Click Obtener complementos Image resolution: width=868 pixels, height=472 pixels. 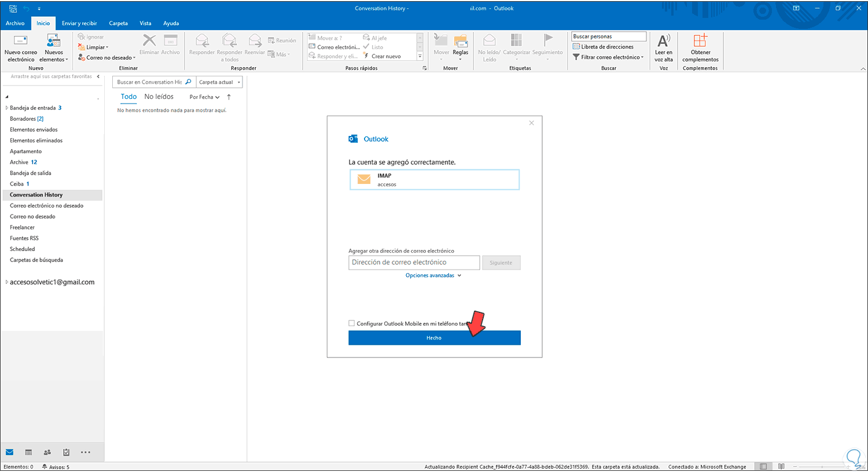[700, 47]
